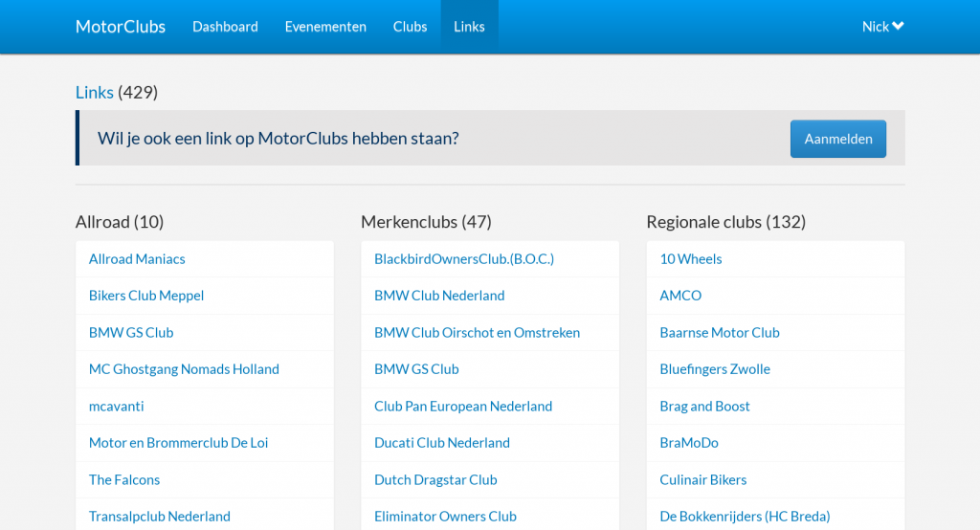
Task: Open Eliminator Owners Club link
Action: [445, 517]
